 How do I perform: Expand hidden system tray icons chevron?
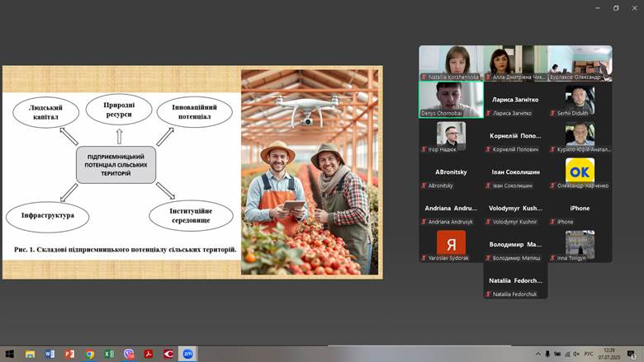[x=538, y=354]
